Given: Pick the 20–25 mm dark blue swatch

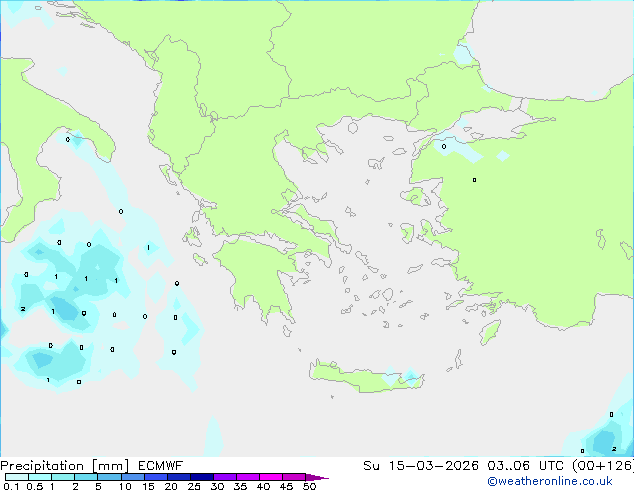Looking at the screenshot, I should pyautogui.click(x=178, y=477).
